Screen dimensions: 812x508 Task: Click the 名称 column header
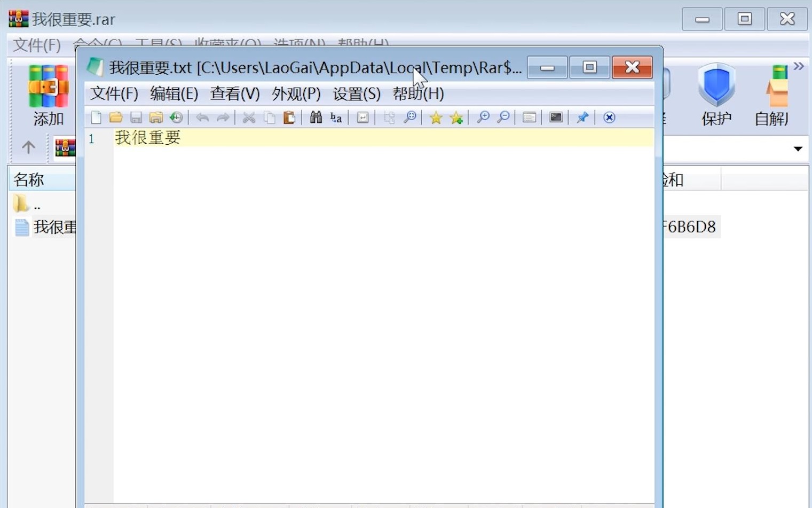coord(43,179)
